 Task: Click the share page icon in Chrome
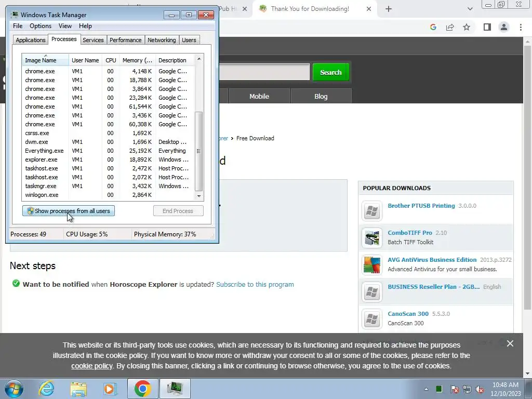(450, 27)
